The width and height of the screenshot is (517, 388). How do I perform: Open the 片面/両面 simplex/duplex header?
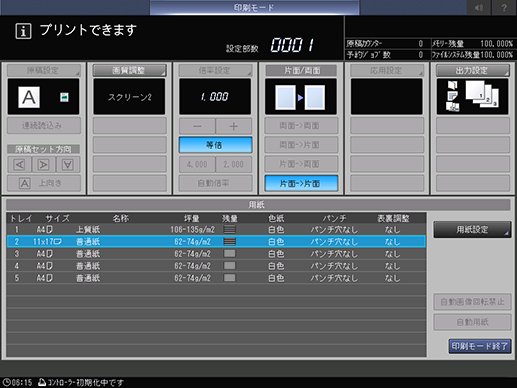click(x=301, y=70)
